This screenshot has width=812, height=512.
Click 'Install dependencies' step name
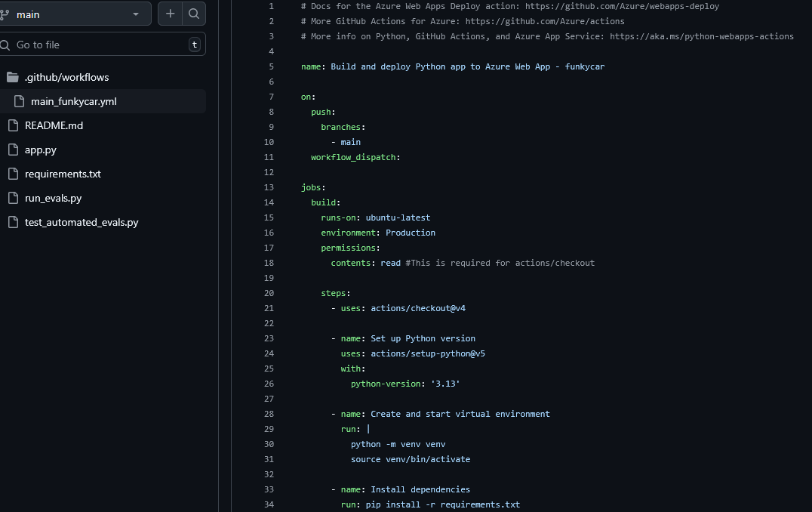pyautogui.click(x=420, y=489)
